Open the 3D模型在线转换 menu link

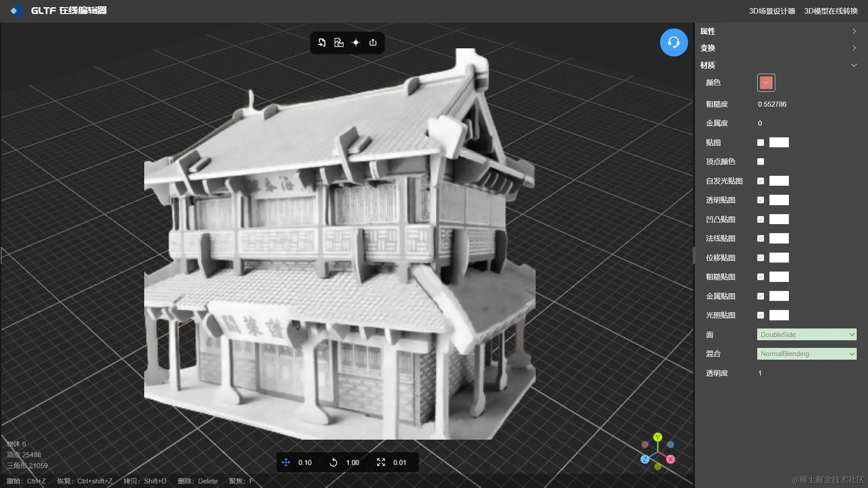click(830, 11)
